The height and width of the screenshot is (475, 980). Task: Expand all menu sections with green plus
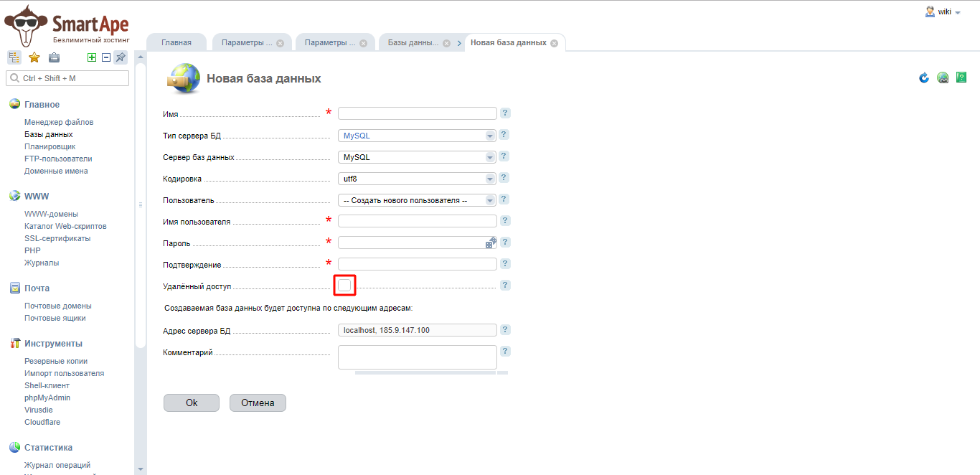92,58
